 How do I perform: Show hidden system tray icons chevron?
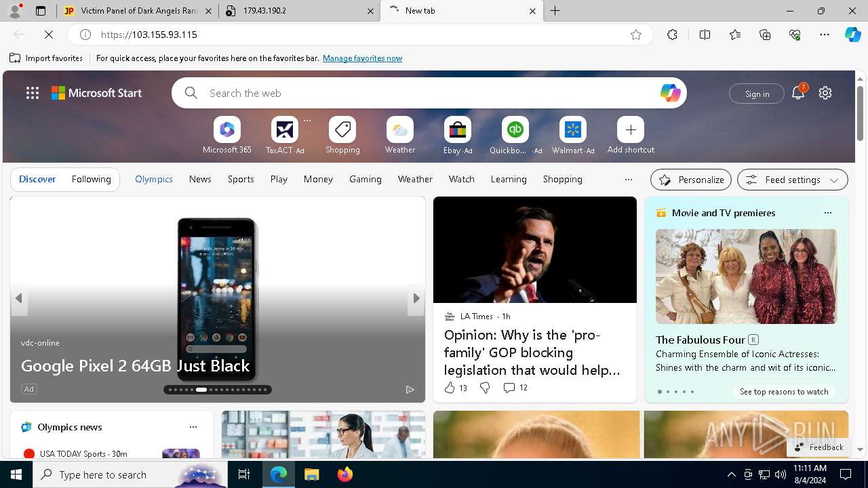pyautogui.click(x=731, y=474)
